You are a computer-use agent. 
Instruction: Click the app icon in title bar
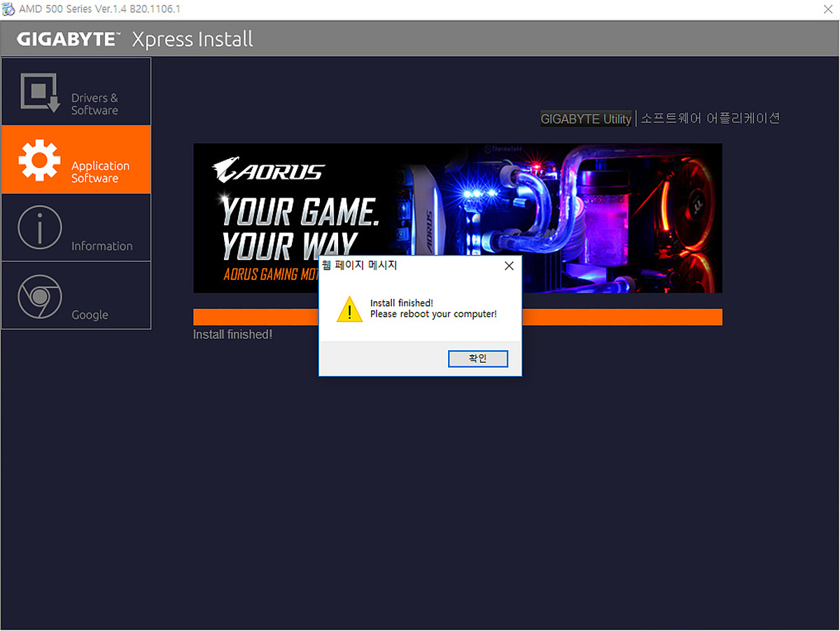pos(8,9)
